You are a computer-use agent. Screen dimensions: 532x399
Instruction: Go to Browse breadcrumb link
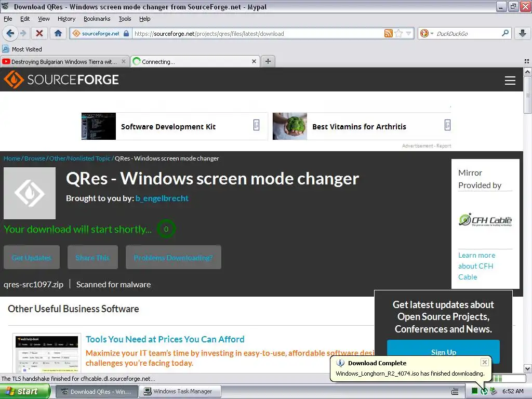pos(35,158)
